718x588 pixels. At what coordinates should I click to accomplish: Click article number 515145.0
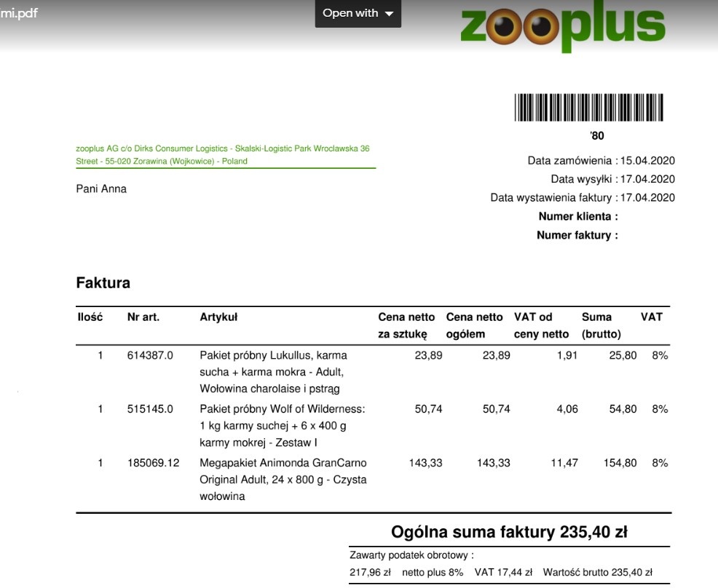coord(150,409)
